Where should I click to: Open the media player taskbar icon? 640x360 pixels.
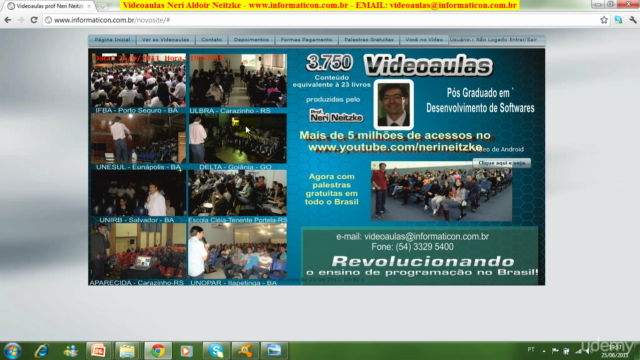[186, 351]
